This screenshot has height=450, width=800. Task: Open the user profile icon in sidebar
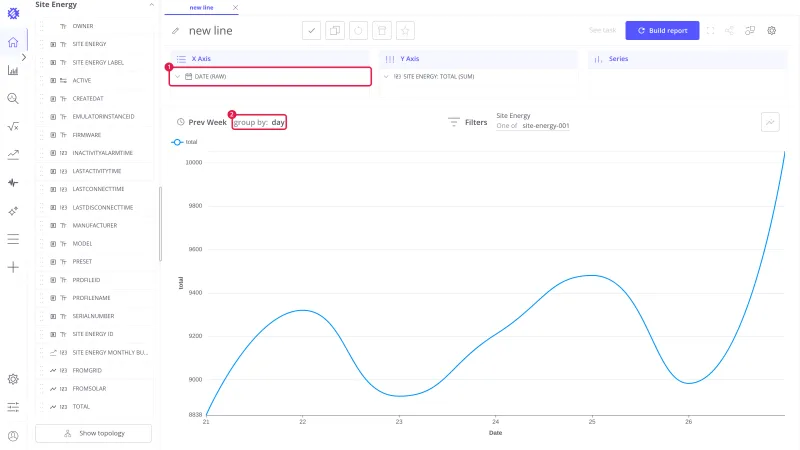tap(13, 436)
